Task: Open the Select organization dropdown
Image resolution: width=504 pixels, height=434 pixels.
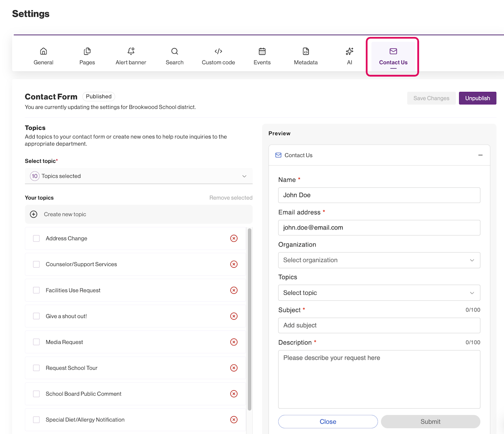Action: coord(379,260)
